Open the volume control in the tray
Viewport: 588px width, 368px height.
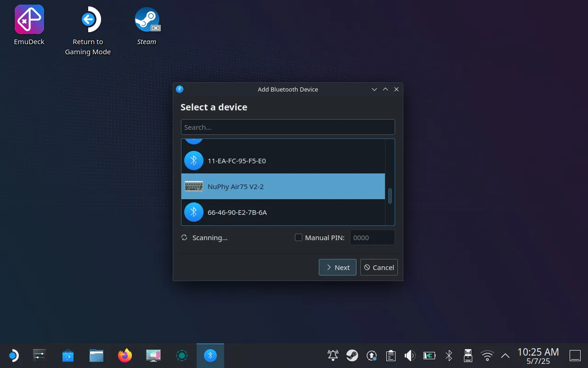coord(409,355)
